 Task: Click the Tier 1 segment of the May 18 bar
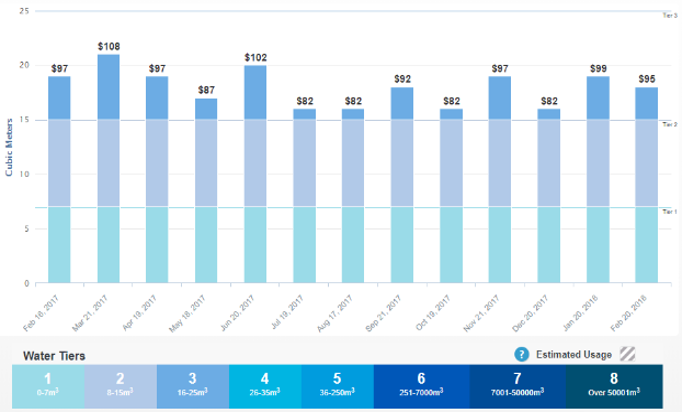point(206,244)
